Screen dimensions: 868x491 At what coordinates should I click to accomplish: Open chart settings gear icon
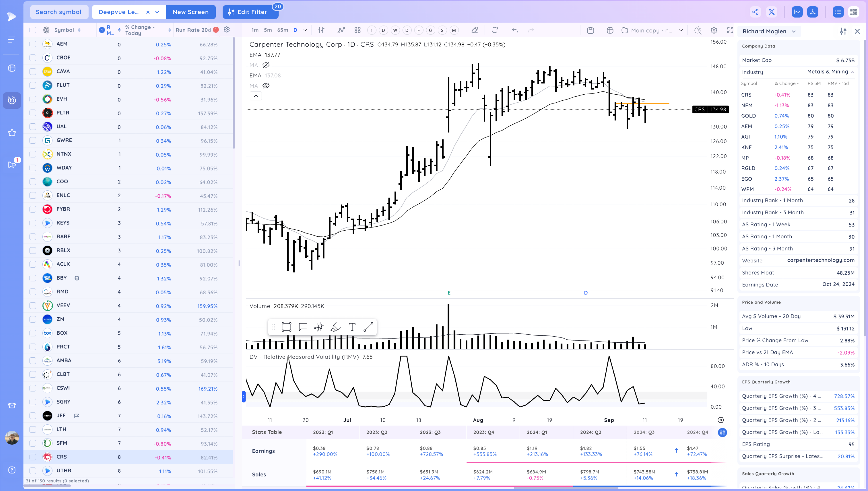point(714,30)
